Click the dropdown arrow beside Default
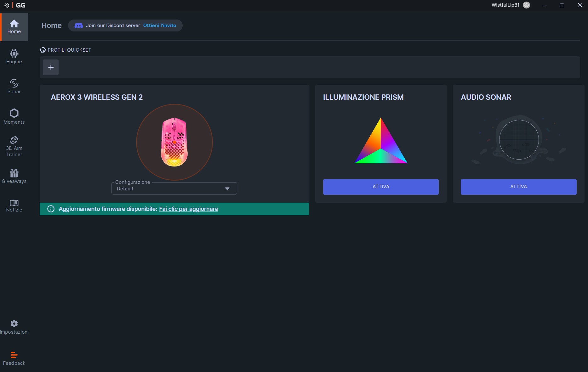Viewport: 588px width, 372px height. pyautogui.click(x=227, y=189)
